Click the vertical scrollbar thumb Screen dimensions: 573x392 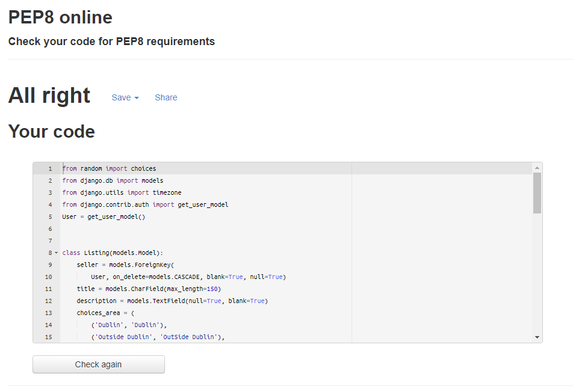537,192
